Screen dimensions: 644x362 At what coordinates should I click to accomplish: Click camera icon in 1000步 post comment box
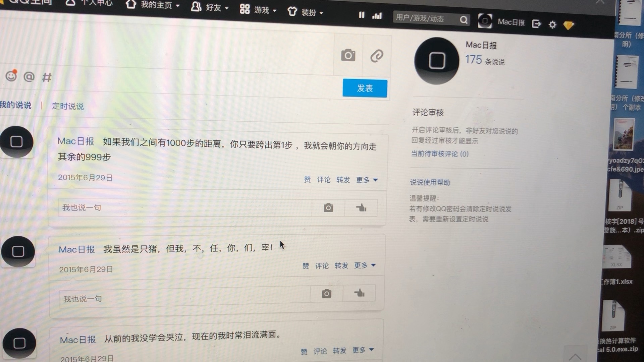(x=328, y=208)
